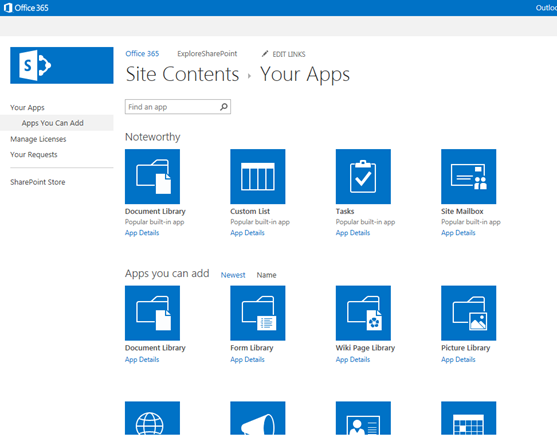Click the Form Library title text
This screenshot has width=557, height=441.
pos(252,348)
